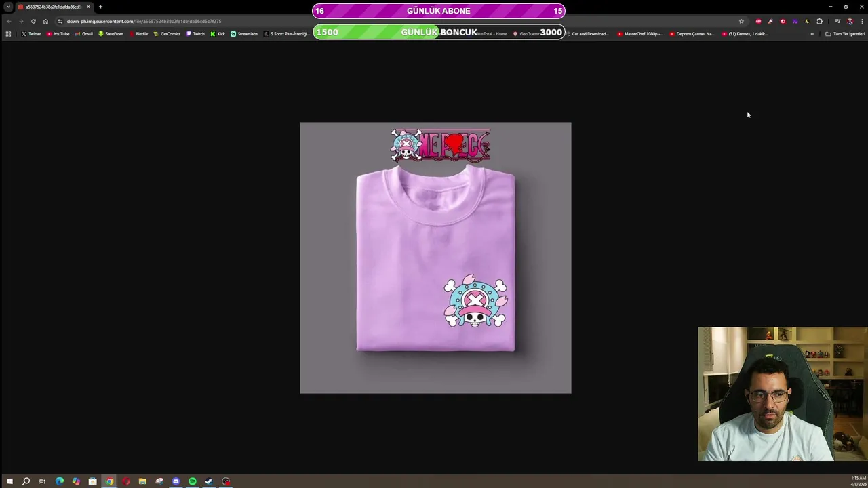Open File Explorer from taskbar

(142, 481)
